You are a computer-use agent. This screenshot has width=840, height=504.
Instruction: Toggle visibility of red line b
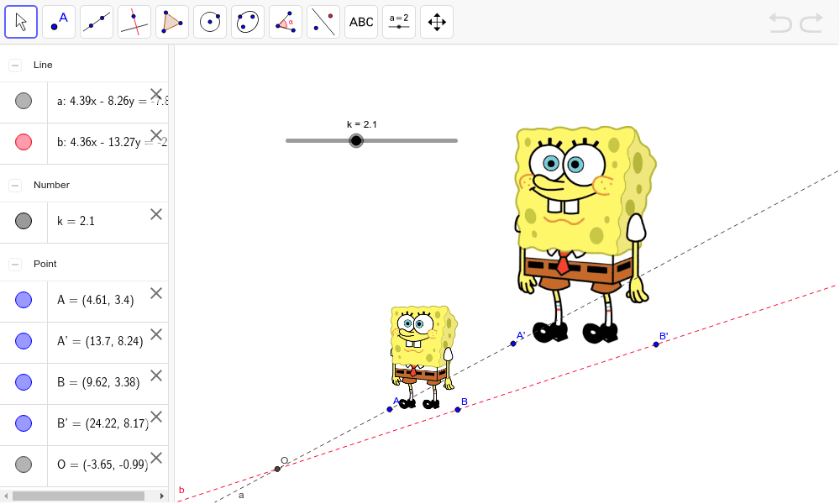(24, 142)
